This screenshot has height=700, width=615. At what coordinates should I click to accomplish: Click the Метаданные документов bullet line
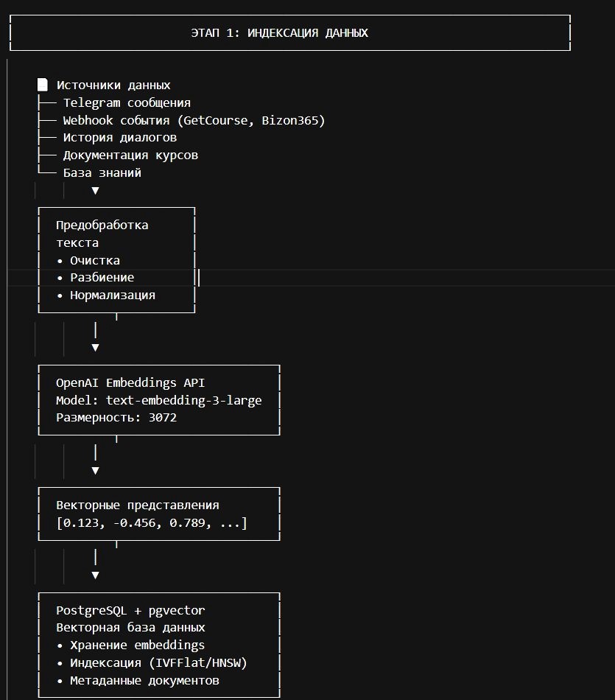click(144, 681)
